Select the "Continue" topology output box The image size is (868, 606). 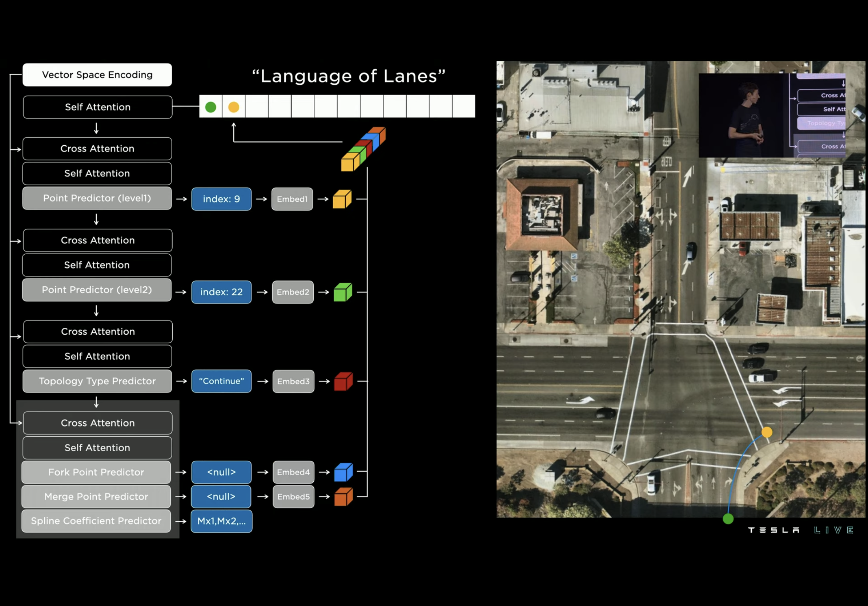(221, 381)
